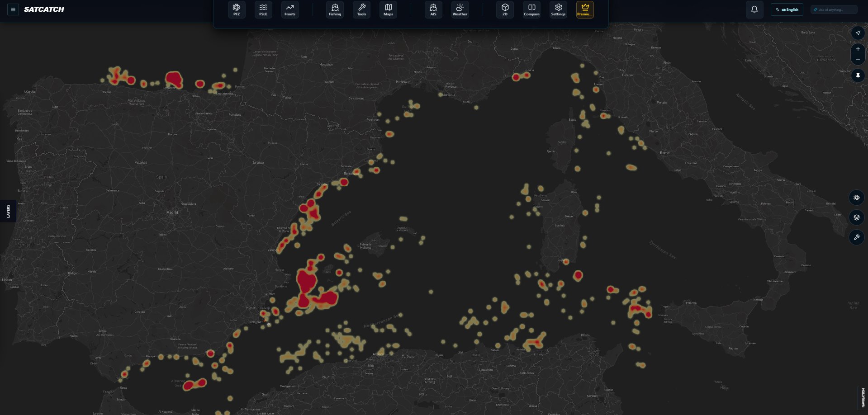Open the Weather overlay
This screenshot has width=868, height=415.
[x=460, y=9]
